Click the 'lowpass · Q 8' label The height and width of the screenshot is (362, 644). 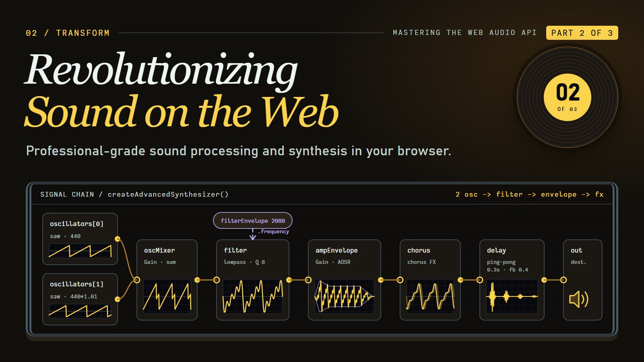click(x=244, y=262)
